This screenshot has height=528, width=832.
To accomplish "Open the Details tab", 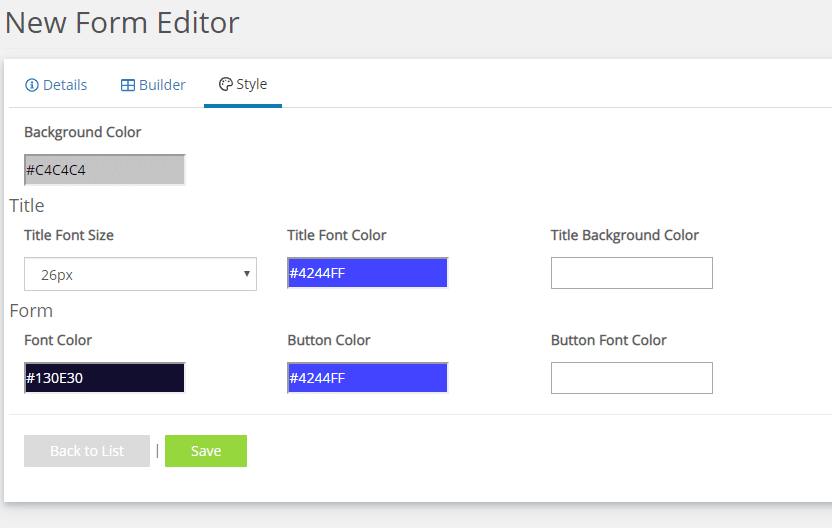I will point(56,85).
